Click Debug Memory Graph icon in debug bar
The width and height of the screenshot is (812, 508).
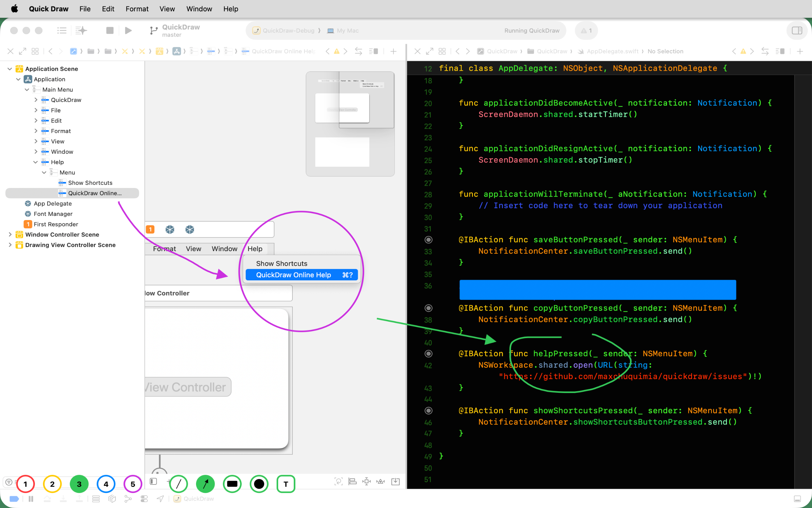coord(128,499)
